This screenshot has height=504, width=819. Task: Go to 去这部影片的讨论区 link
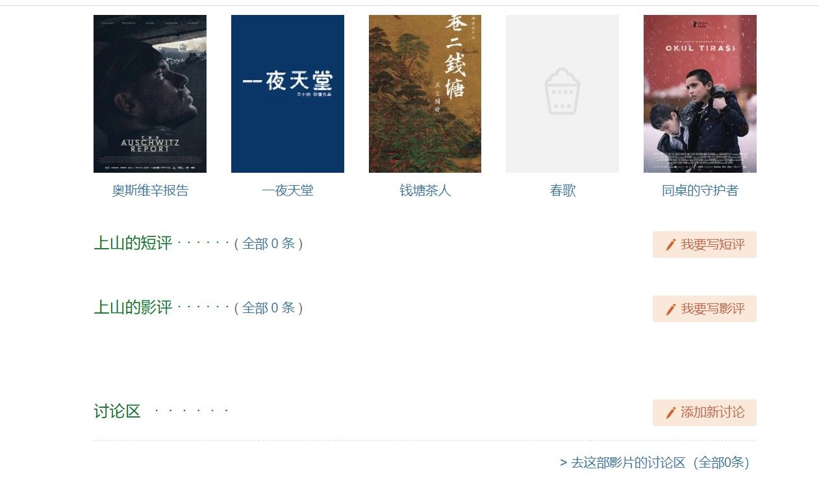tap(655, 463)
